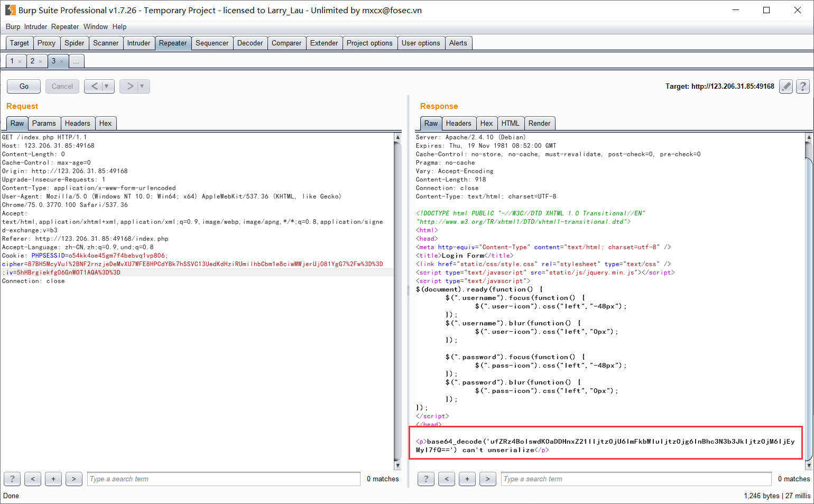Image resolution: width=814 pixels, height=504 pixels.
Task: Open the Project options tab
Action: 369,43
